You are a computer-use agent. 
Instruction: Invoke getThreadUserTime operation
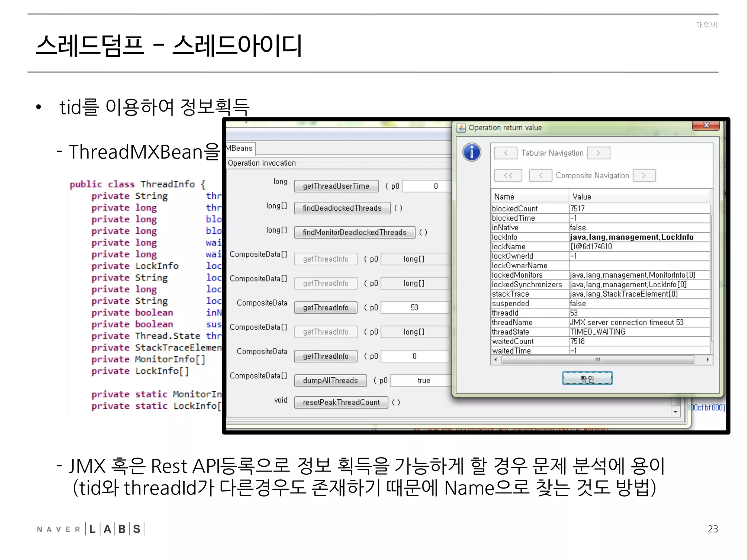[x=336, y=186]
